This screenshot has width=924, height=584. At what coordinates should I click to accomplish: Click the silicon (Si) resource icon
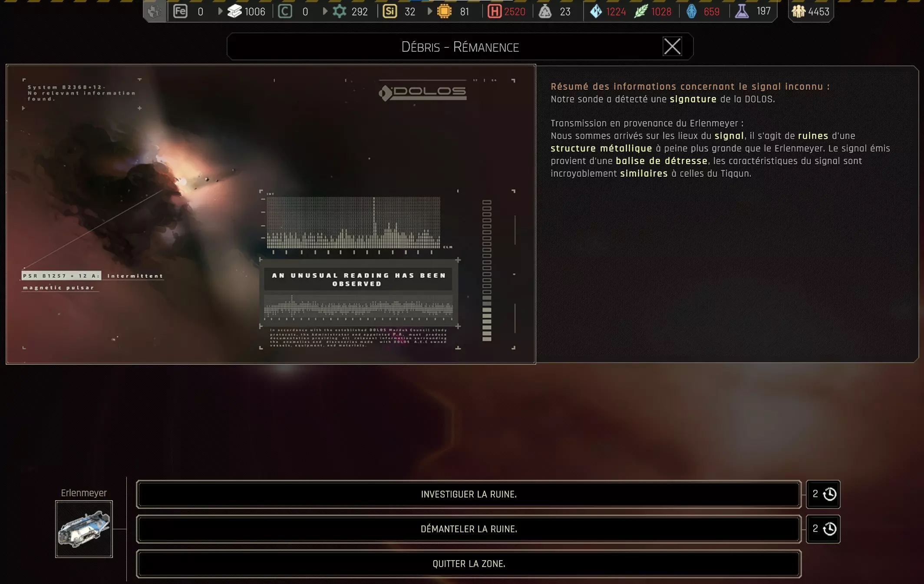389,11
